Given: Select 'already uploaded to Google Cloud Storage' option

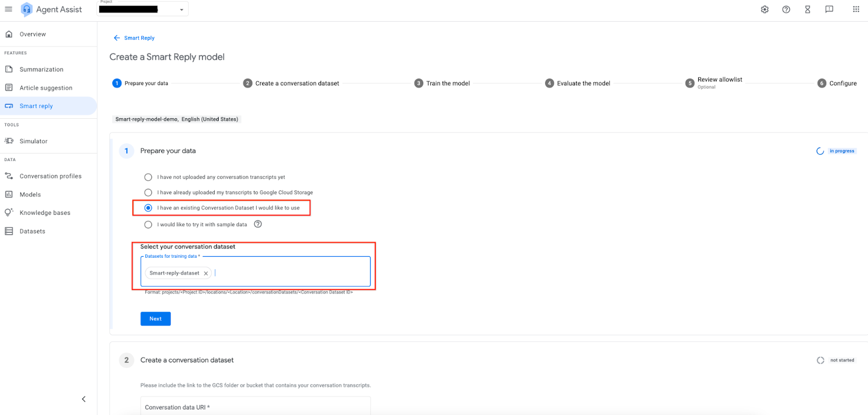Looking at the screenshot, I should pos(148,193).
